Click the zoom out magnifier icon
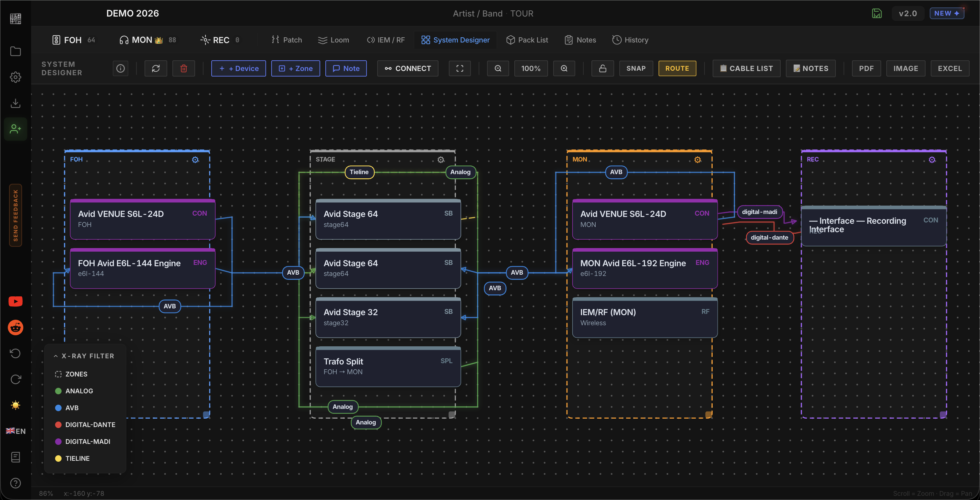The width and height of the screenshot is (980, 500). 497,68
